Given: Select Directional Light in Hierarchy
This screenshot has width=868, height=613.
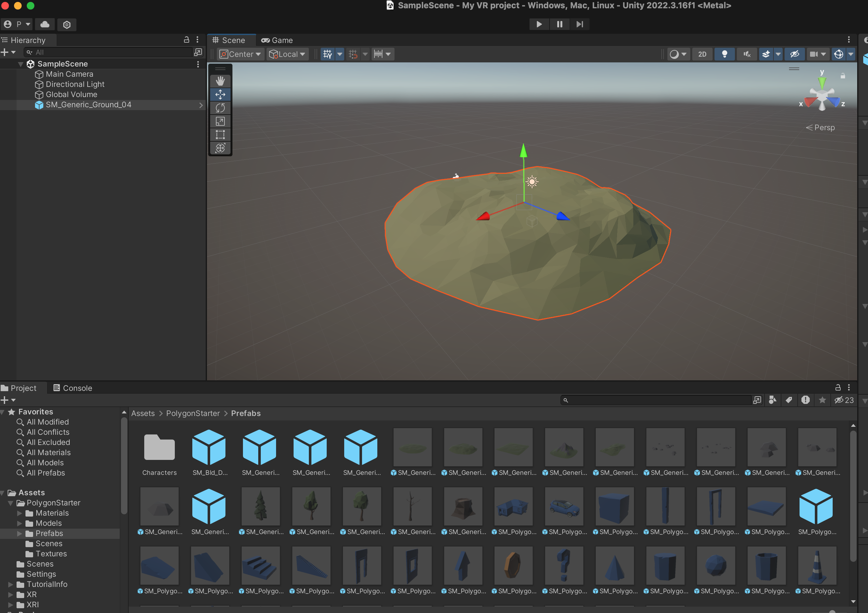Looking at the screenshot, I should tap(75, 84).
